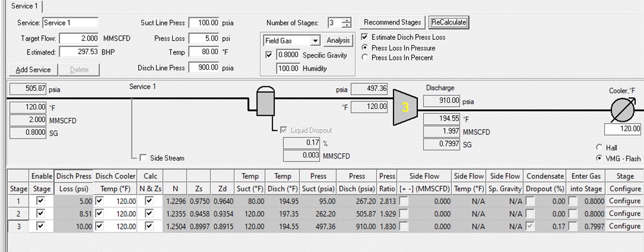This screenshot has height=252, width=644.
Task: Click the discharge cooler icon
Action: [x=623, y=109]
